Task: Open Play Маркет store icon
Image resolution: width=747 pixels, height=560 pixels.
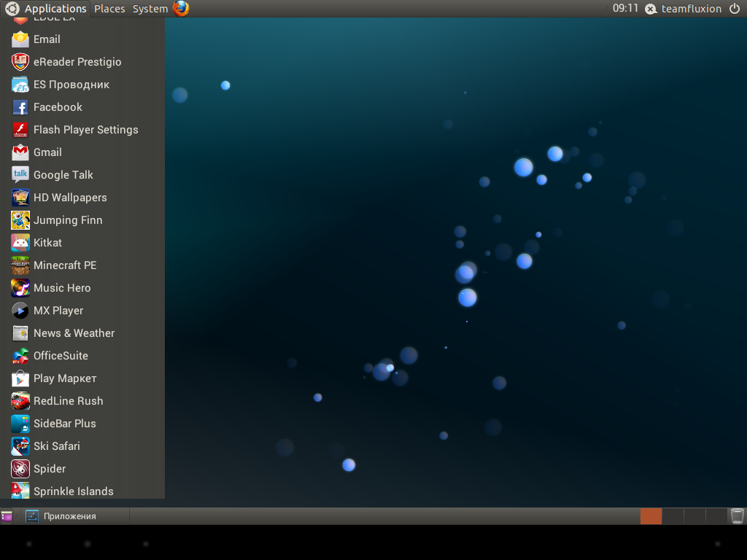Action: [x=20, y=378]
